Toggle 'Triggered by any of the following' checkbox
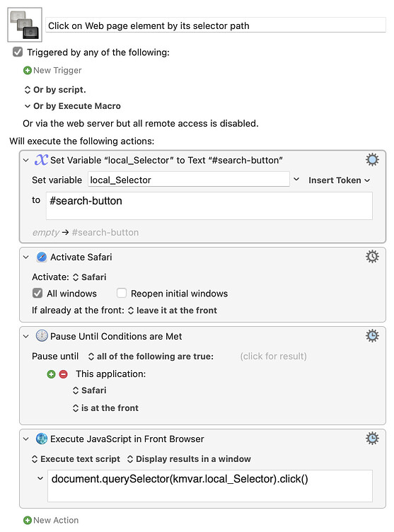 (18, 52)
